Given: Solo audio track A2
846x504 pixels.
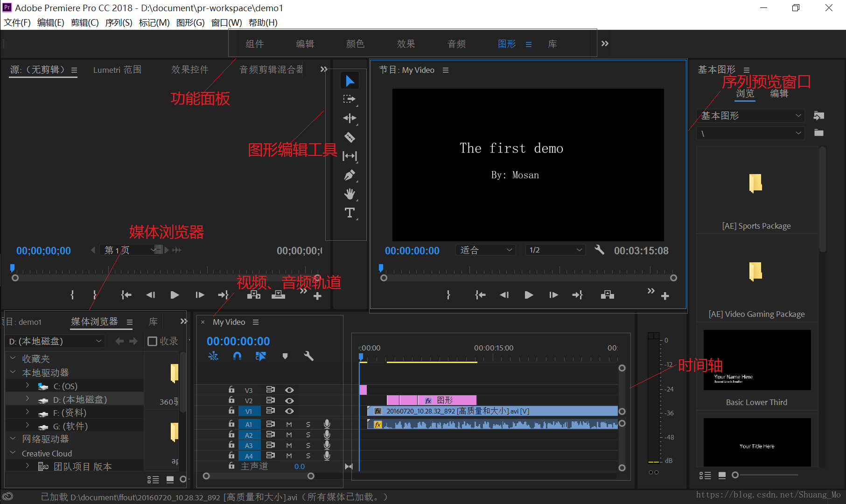Looking at the screenshot, I should click(308, 435).
